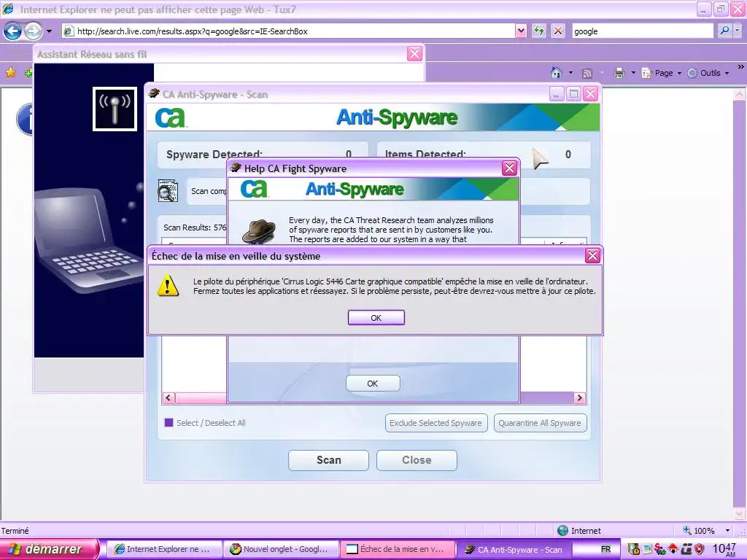The height and width of the screenshot is (560, 747).
Task: Close the Échec de la mise en veille dialog
Action: [x=592, y=256]
